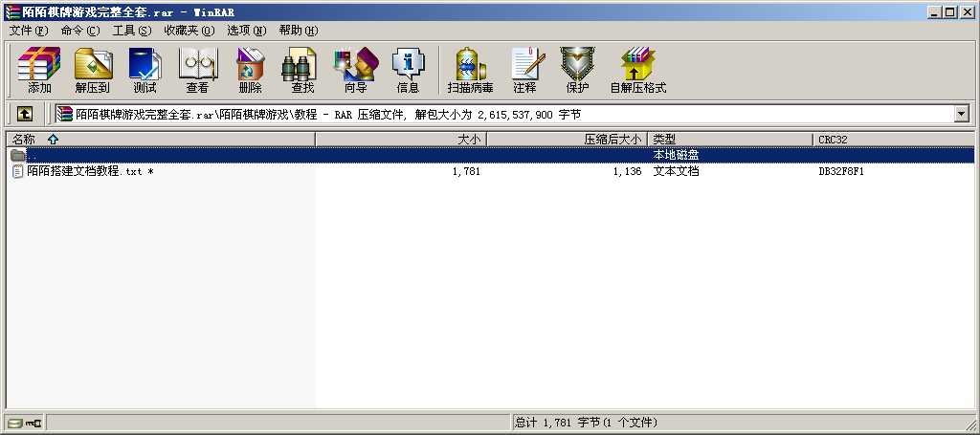The height and width of the screenshot is (435, 980).
Task: Go up one folder level arrow button
Action: [x=24, y=114]
